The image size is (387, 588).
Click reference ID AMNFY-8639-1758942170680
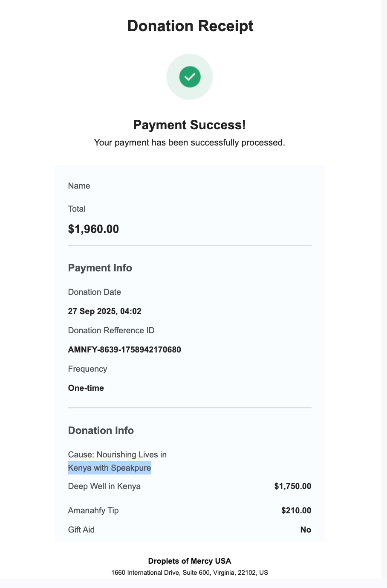(x=124, y=350)
